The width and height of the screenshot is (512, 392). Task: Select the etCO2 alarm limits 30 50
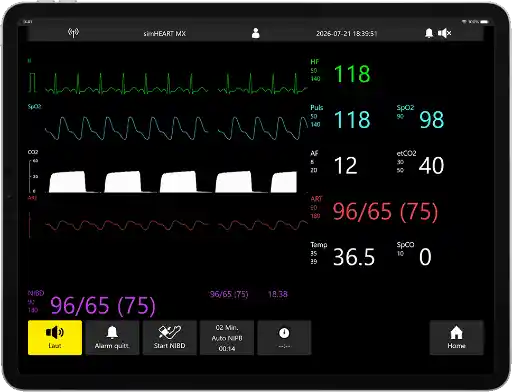click(400, 166)
